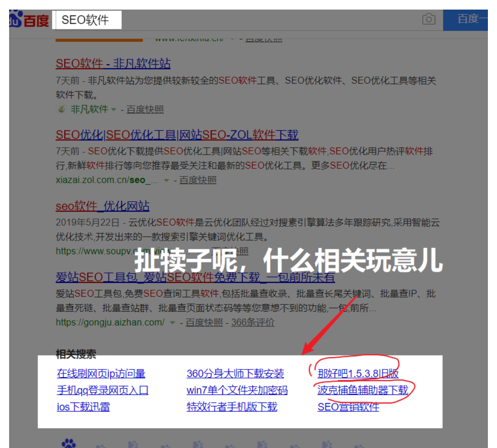The image size is (497, 448).
Task: Open camera image search icon
Action: coord(429,19)
